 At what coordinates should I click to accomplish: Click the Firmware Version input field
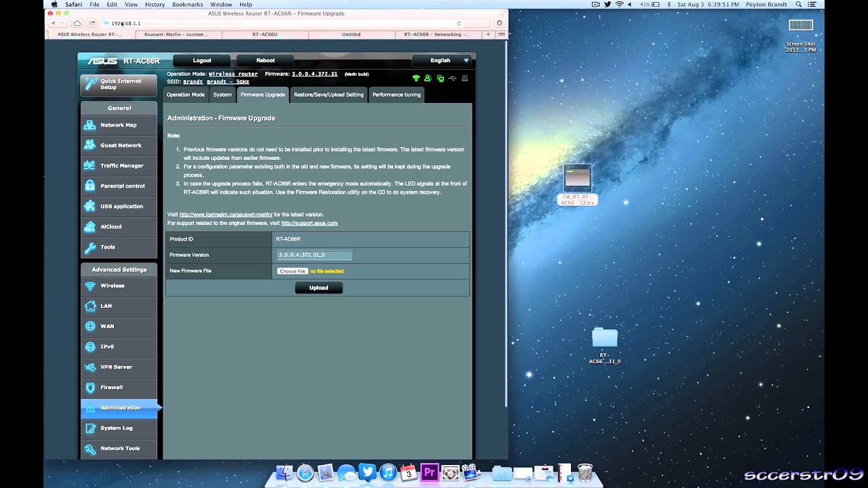(315, 255)
